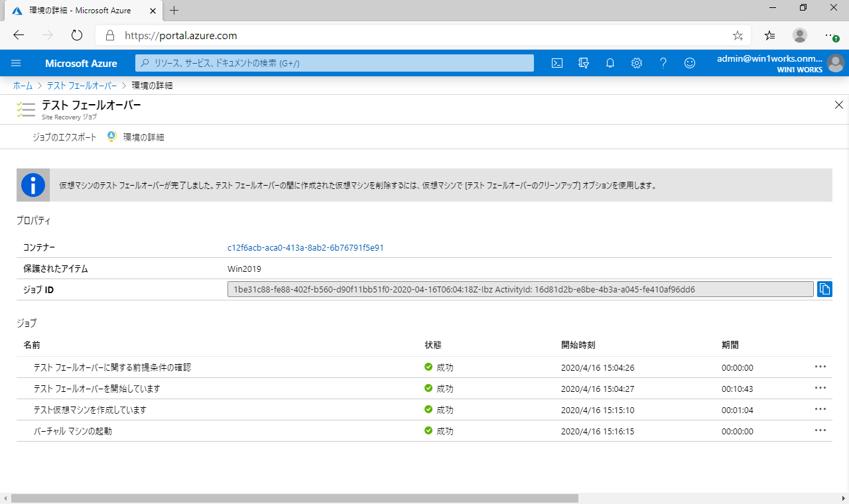Click the Microsoft Azure logo text
Viewport: 849px width, 504px height.
(x=81, y=64)
